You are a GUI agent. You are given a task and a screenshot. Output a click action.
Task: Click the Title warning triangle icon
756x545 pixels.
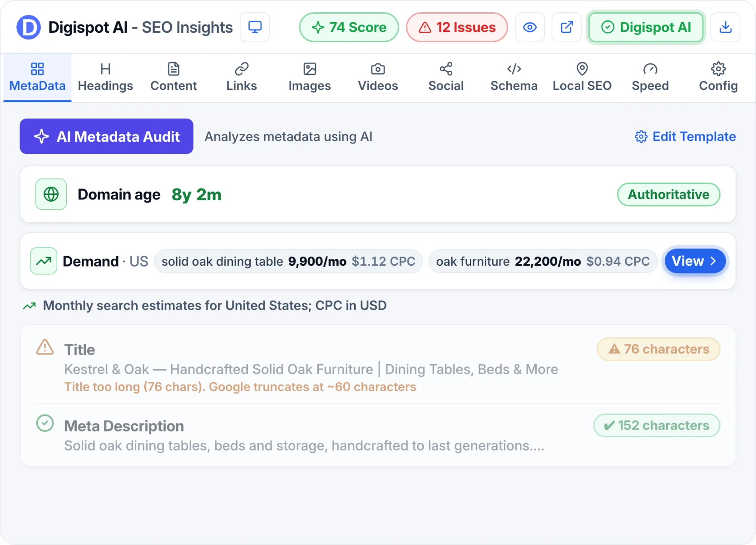coord(45,347)
